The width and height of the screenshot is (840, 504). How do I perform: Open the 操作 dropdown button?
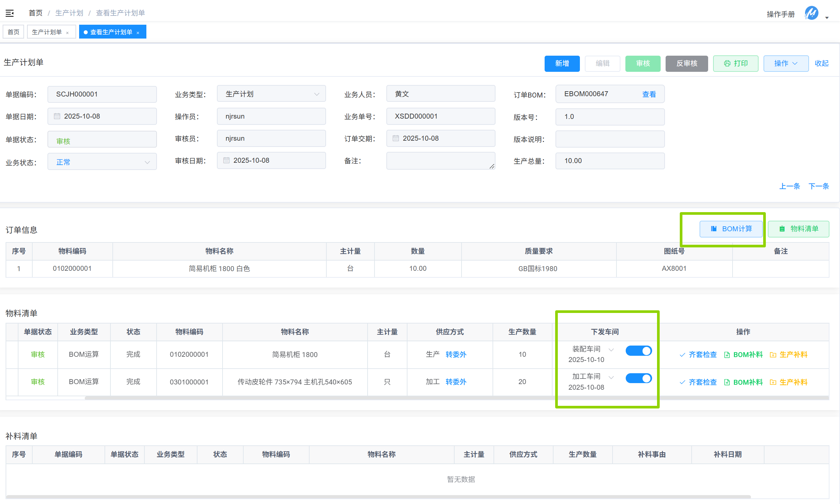point(786,64)
